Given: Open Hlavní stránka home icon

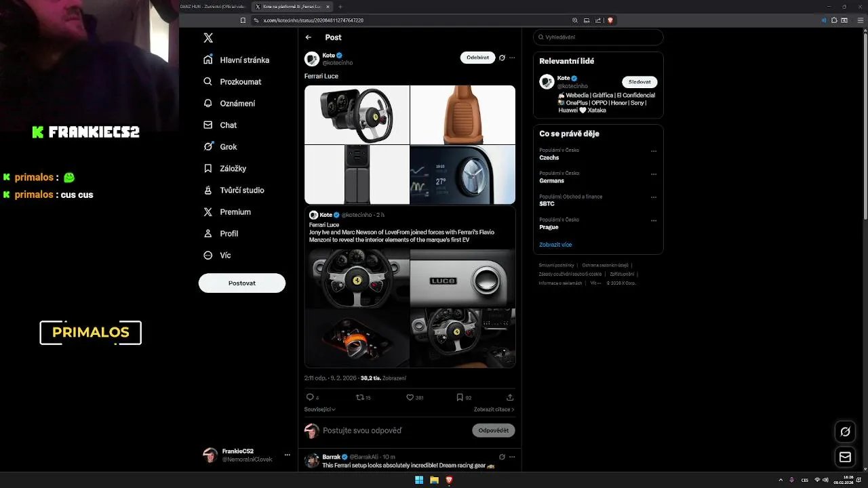Looking at the screenshot, I should [x=208, y=60].
